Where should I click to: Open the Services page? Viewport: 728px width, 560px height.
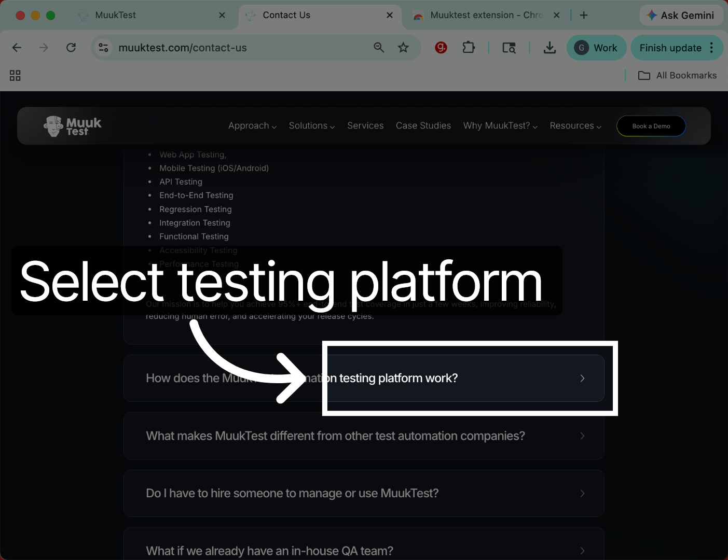(365, 125)
